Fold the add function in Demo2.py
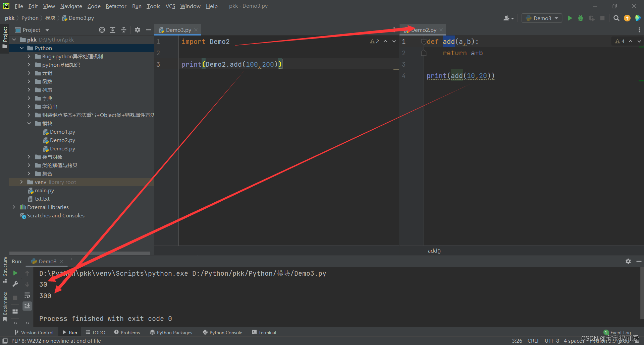The image size is (644, 345). pos(424,42)
